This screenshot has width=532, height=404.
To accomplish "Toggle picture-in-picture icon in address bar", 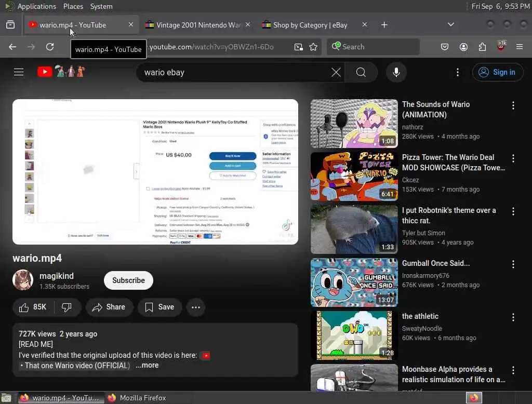I will point(298,47).
